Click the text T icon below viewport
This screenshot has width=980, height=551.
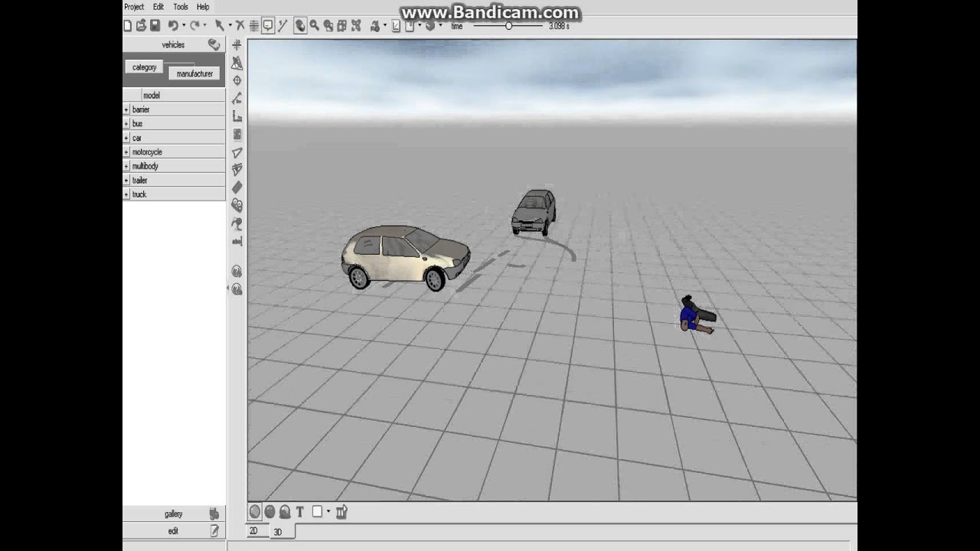pyautogui.click(x=299, y=512)
